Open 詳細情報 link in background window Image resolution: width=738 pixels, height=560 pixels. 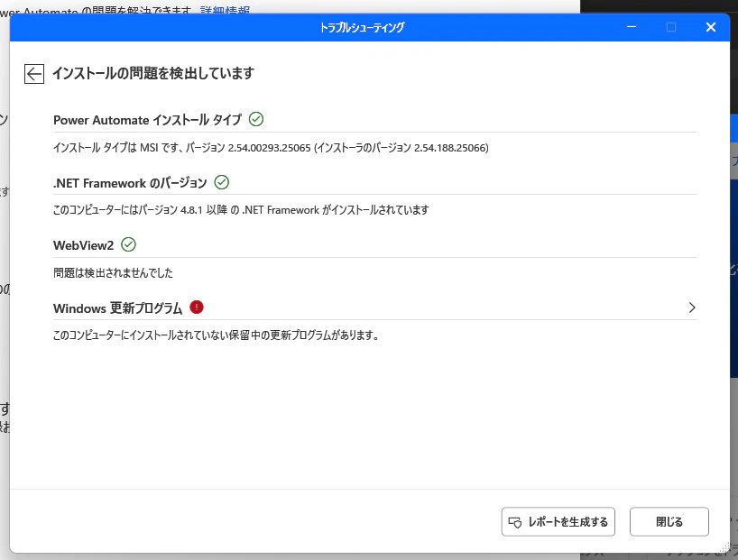pos(225,9)
